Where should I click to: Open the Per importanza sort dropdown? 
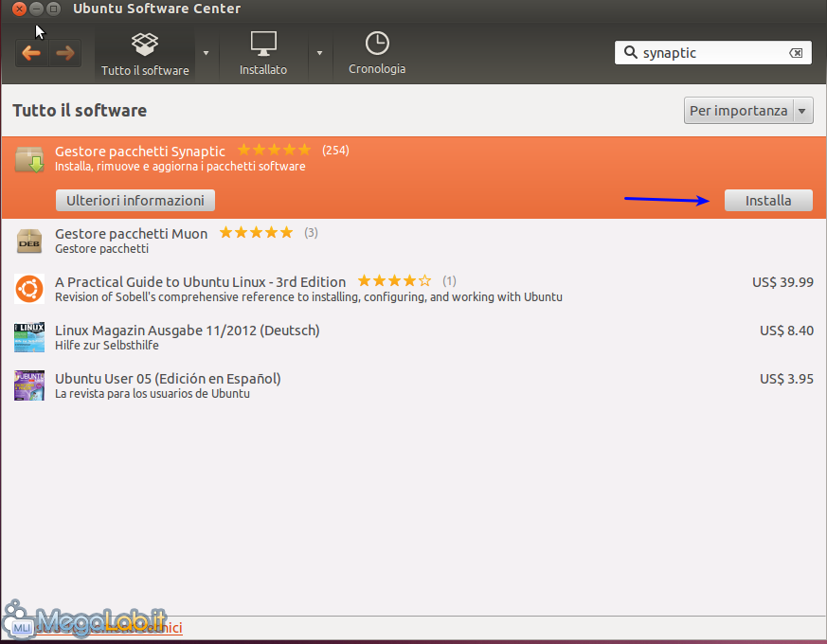(x=748, y=111)
